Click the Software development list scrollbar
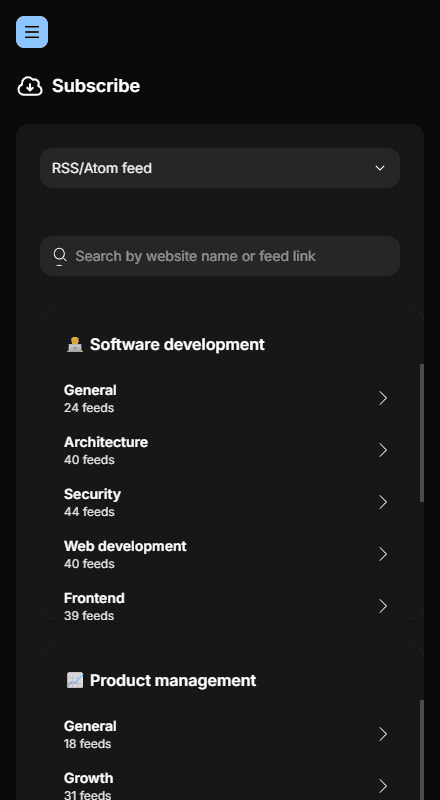The width and height of the screenshot is (440, 800). (x=422, y=433)
